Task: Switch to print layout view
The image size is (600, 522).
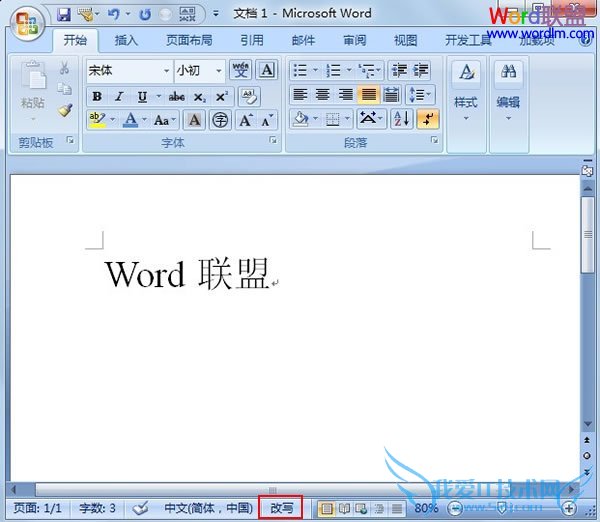Action: tap(326, 508)
